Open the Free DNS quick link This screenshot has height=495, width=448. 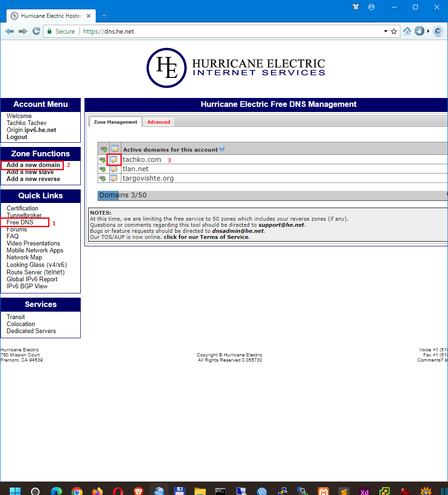pos(20,222)
